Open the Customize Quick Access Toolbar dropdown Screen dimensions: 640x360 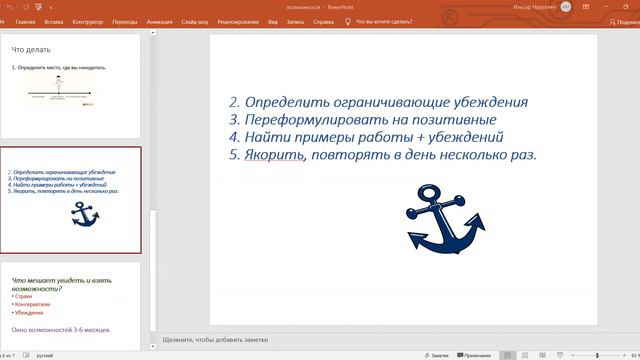[x=51, y=7]
